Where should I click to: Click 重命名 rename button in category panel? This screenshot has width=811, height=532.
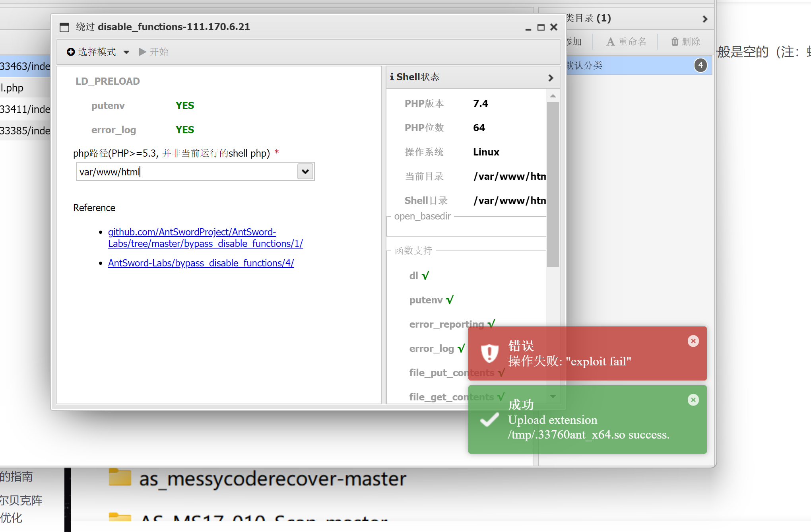(626, 41)
